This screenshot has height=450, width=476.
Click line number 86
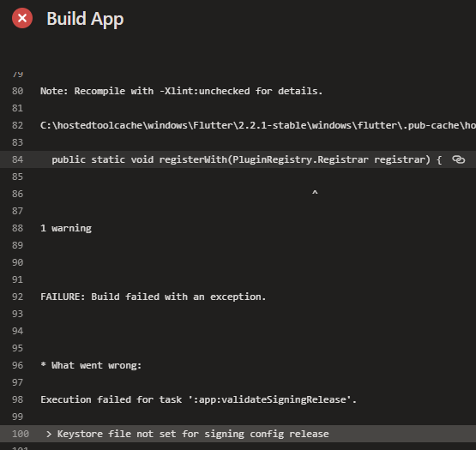18,194
